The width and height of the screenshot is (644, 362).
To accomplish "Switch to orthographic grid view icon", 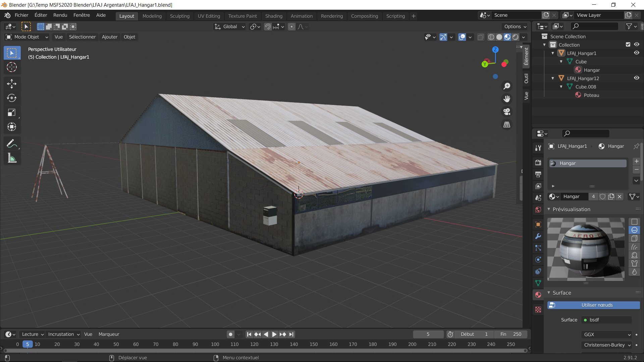I will [x=507, y=125].
